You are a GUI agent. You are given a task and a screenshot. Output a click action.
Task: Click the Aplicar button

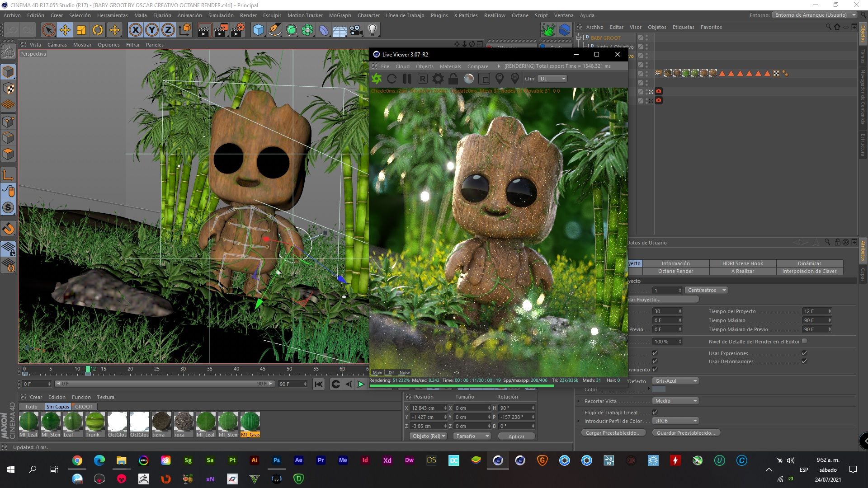coord(516,436)
